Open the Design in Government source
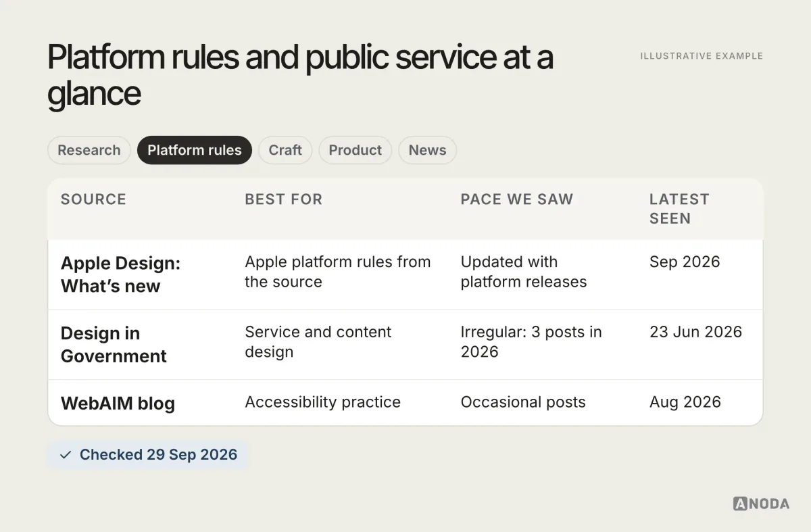 pos(114,345)
